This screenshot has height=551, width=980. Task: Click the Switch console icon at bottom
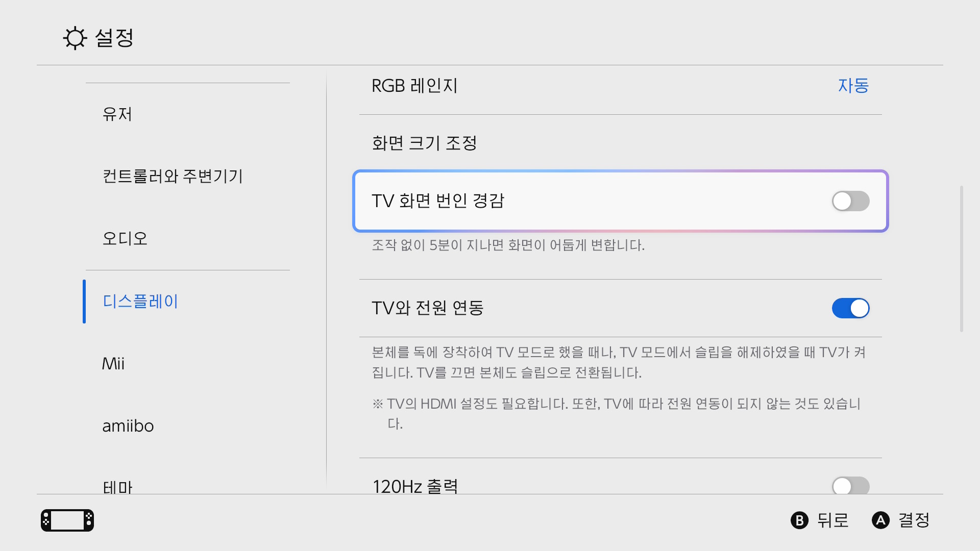click(x=67, y=520)
